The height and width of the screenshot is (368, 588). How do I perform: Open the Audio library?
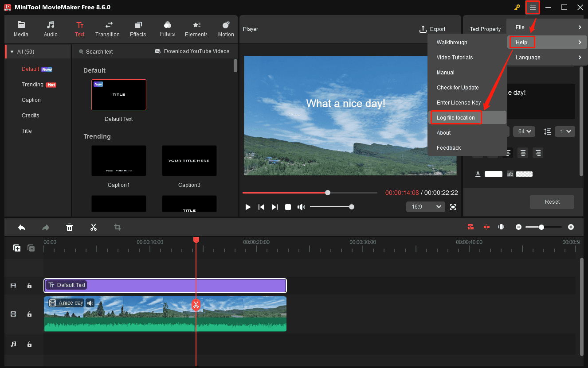[x=51, y=29]
